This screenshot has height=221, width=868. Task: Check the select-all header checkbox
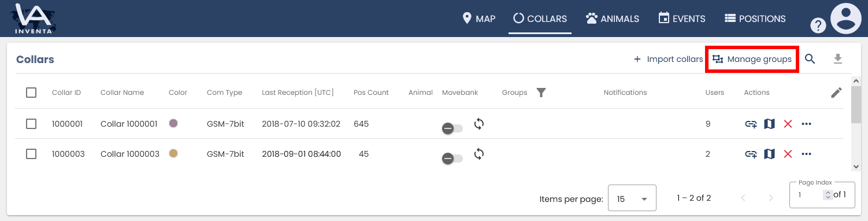pos(31,93)
